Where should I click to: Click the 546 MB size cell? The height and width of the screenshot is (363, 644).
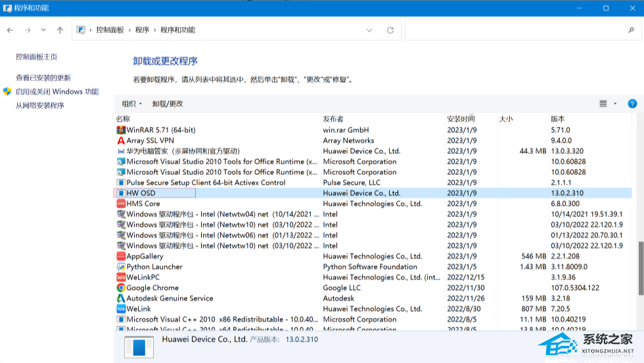point(534,257)
